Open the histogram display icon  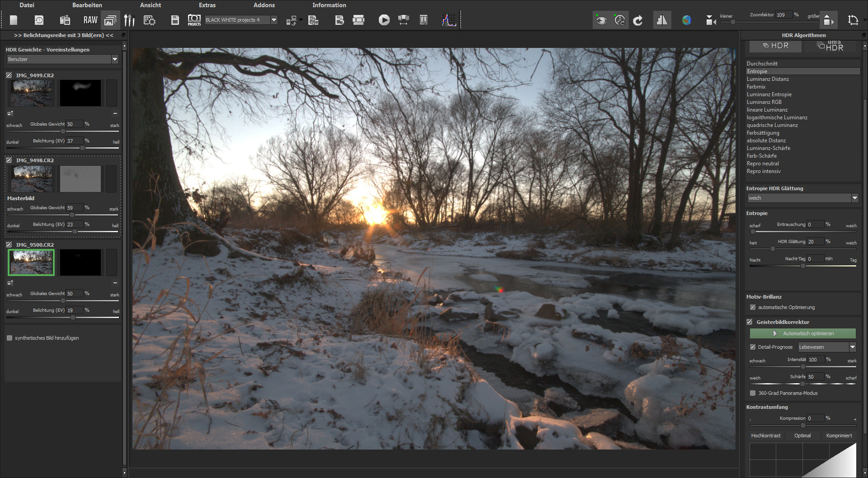coord(448,20)
